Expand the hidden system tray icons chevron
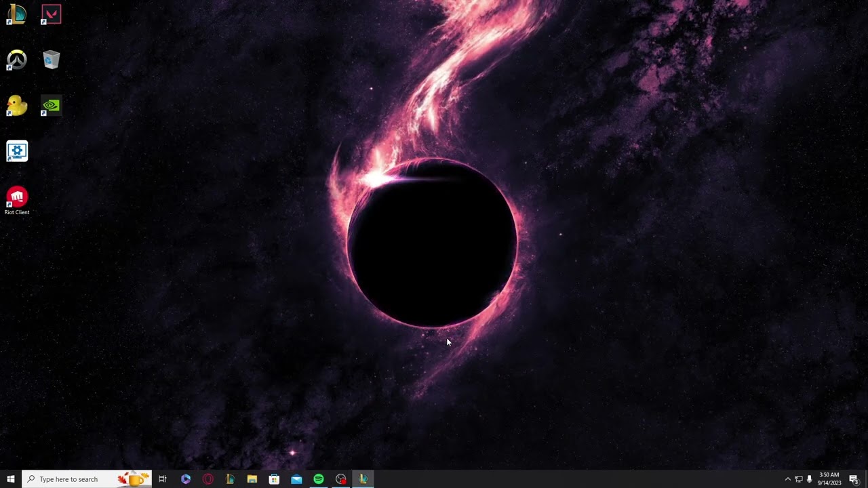Image resolution: width=868 pixels, height=488 pixels. [x=787, y=479]
